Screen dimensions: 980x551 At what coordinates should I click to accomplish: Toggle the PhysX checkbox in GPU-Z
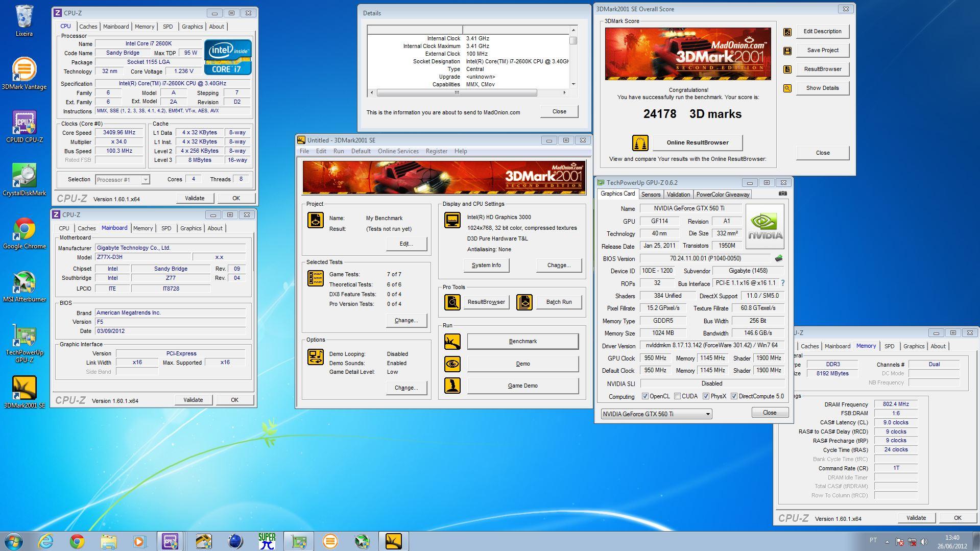(x=706, y=396)
